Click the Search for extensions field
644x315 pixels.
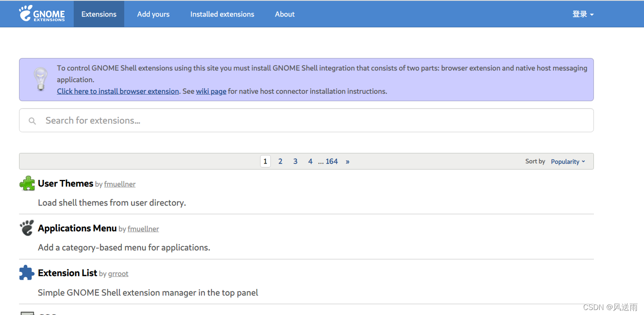point(306,120)
